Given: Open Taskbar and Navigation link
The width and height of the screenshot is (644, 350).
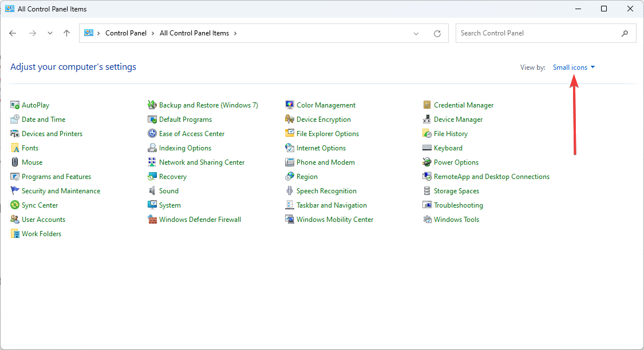Looking at the screenshot, I should pyautogui.click(x=331, y=205).
